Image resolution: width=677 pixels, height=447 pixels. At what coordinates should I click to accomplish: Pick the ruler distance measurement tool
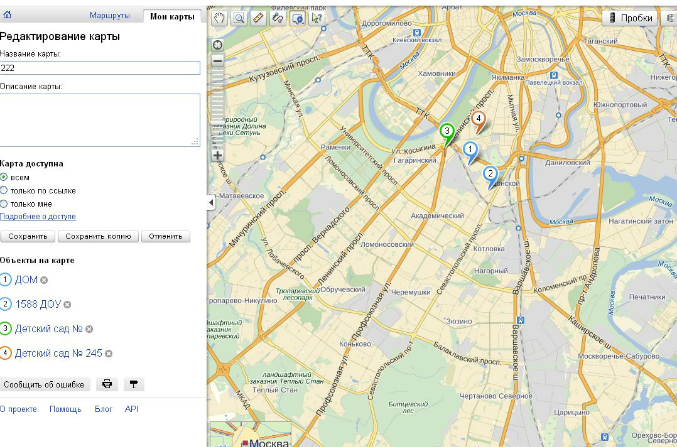pyautogui.click(x=259, y=18)
